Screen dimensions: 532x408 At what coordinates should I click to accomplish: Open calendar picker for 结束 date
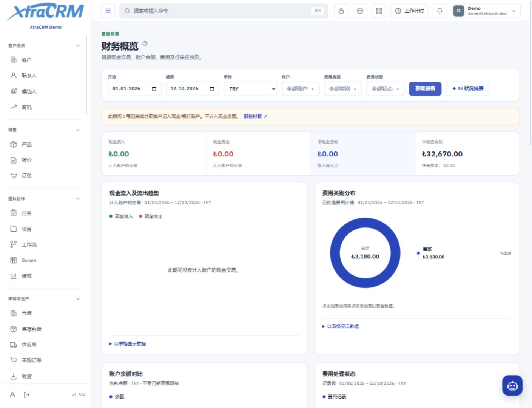(x=212, y=89)
